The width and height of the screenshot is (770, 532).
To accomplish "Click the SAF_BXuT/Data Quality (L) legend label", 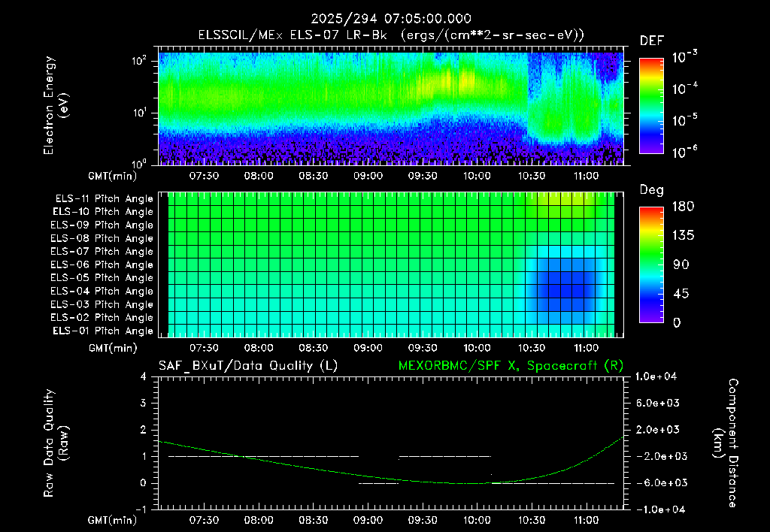I will [x=248, y=366].
